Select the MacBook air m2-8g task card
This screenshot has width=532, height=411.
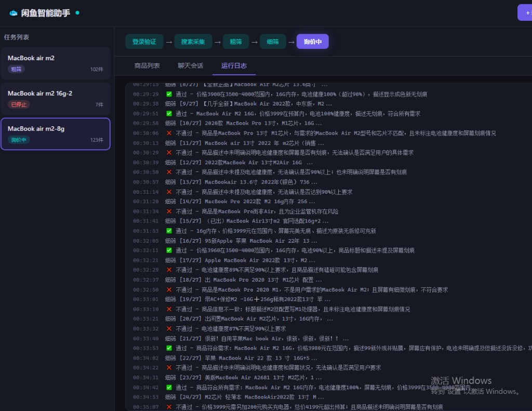point(55,134)
